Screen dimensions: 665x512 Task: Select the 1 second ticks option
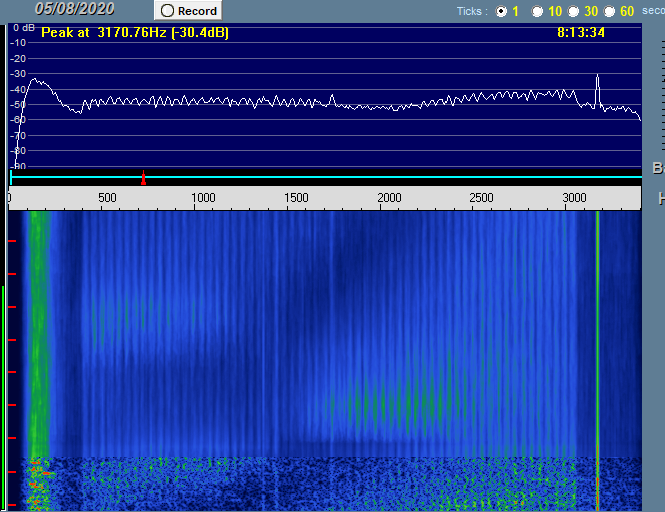(x=501, y=11)
